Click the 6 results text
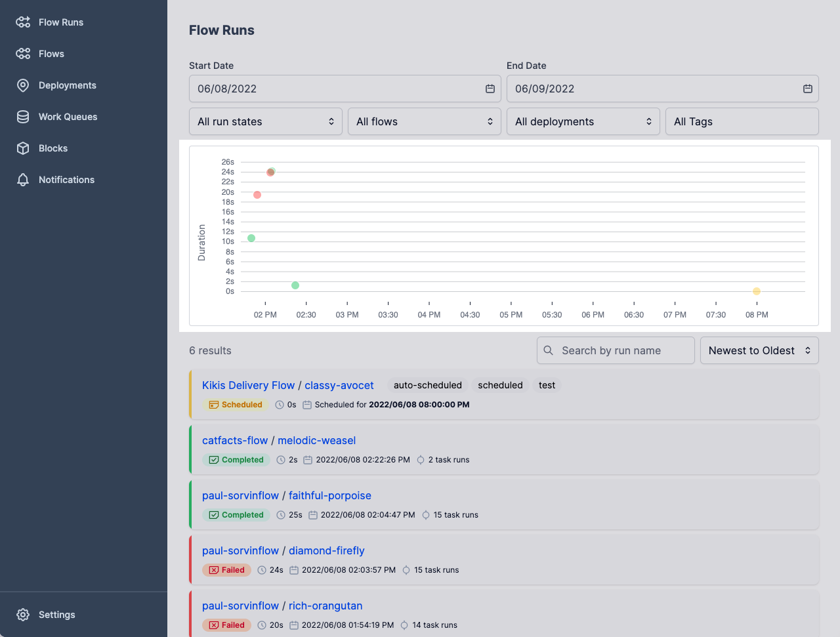840x637 pixels. point(210,350)
